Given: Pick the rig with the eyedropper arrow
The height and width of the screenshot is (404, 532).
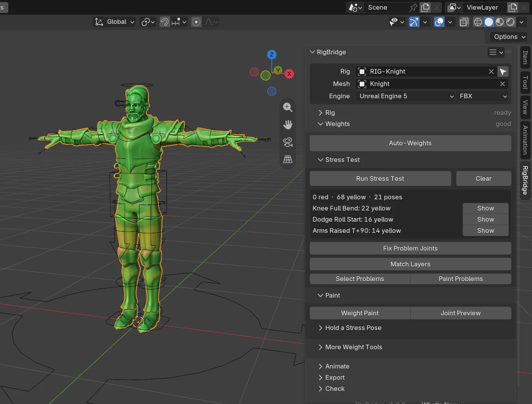Looking at the screenshot, I should click(x=503, y=71).
